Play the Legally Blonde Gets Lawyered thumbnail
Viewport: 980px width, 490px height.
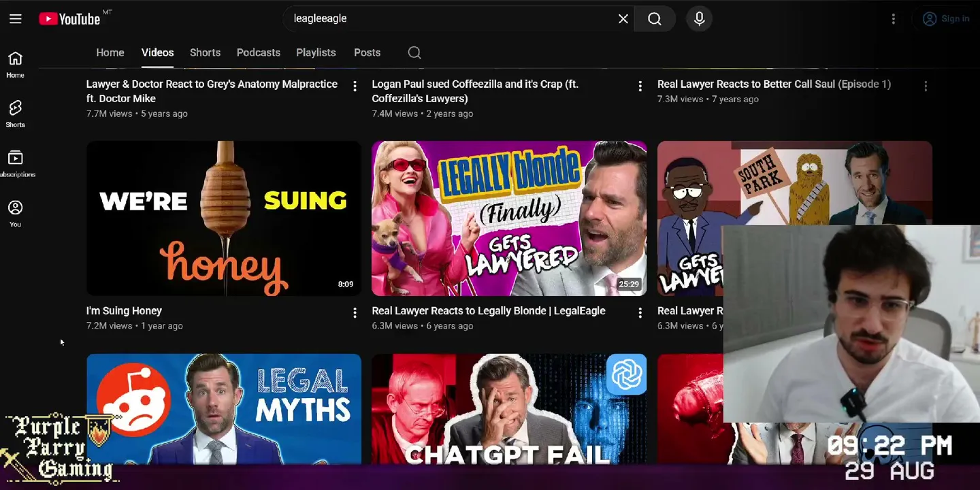click(509, 218)
